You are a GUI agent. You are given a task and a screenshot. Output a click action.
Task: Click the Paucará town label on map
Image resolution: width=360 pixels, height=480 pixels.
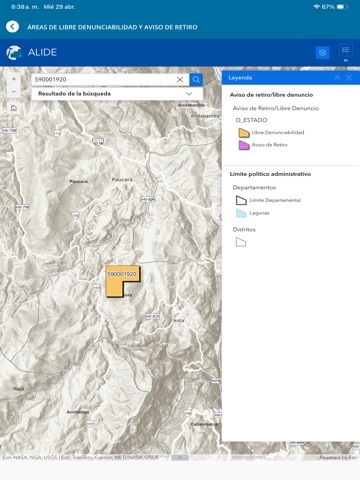(122, 179)
